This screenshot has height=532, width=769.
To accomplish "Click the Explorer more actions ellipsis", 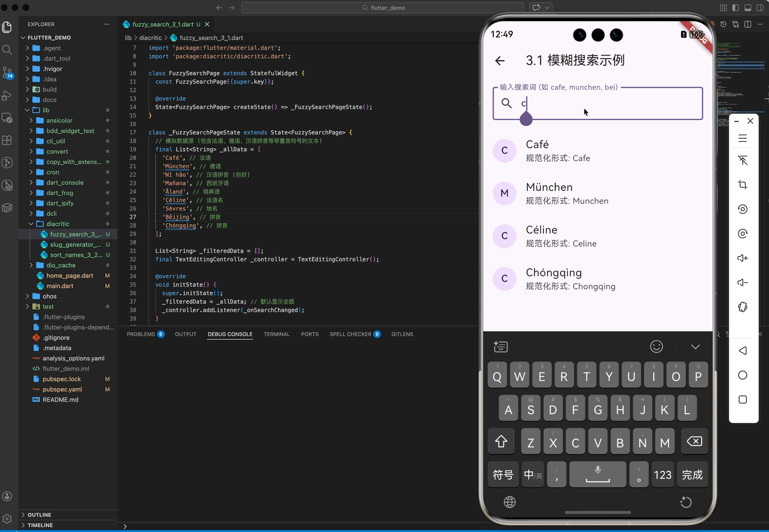I will click(x=107, y=24).
